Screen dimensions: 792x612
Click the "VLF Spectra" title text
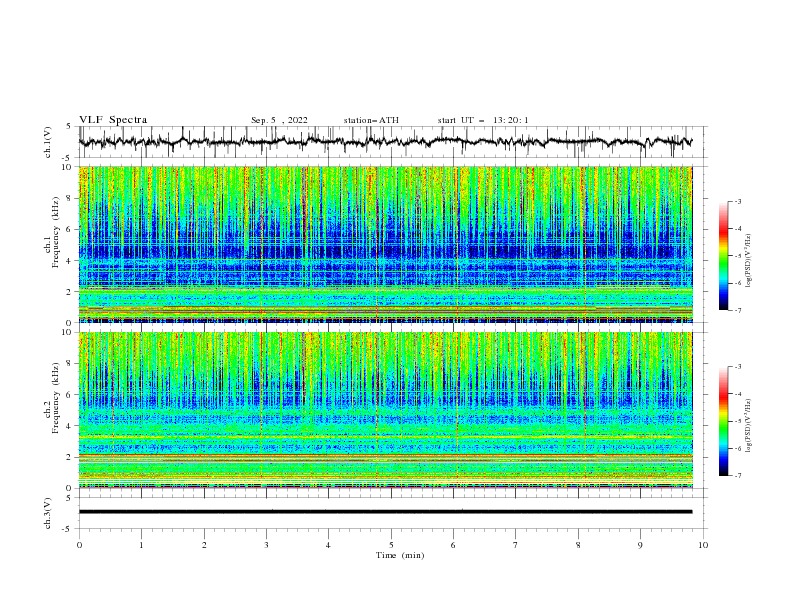coord(113,120)
